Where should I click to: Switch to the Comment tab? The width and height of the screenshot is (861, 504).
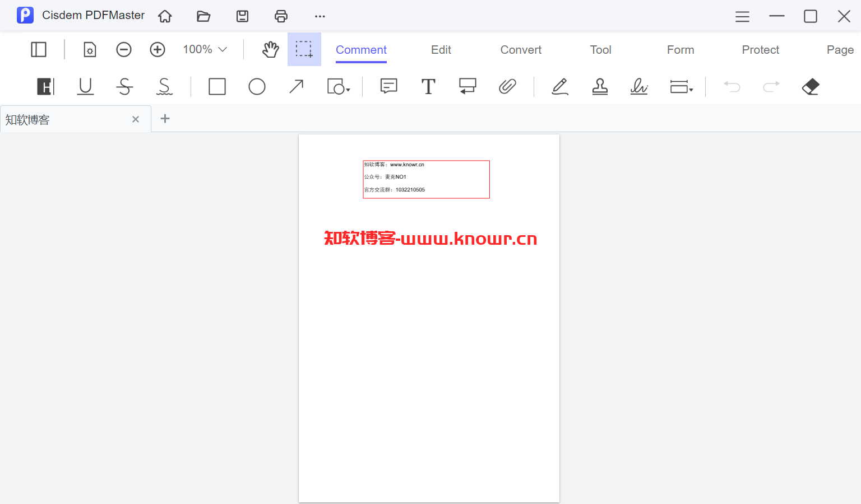(x=361, y=50)
